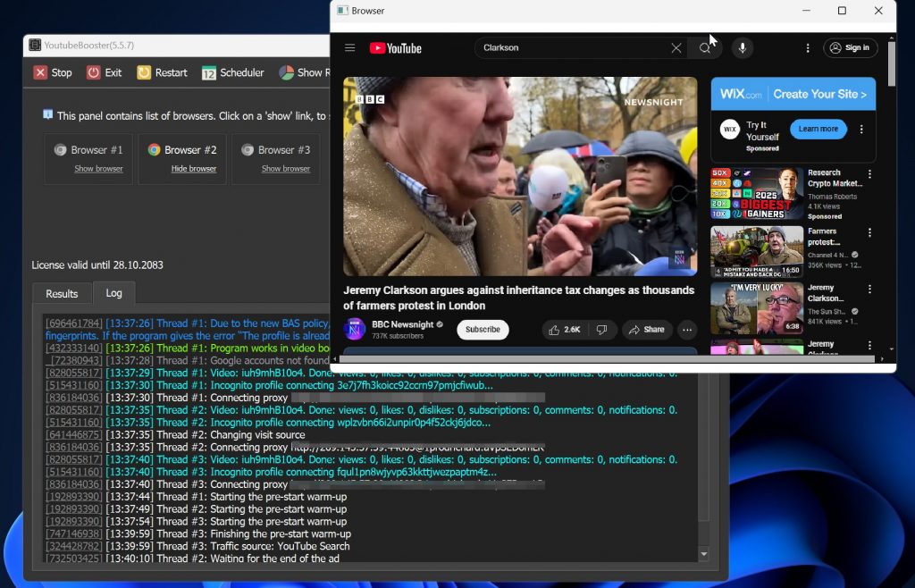
Task: Click info icon beside panel description
Action: (48, 114)
